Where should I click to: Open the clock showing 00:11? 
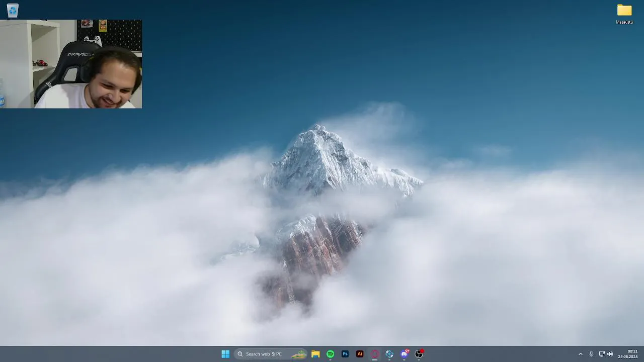(628, 354)
